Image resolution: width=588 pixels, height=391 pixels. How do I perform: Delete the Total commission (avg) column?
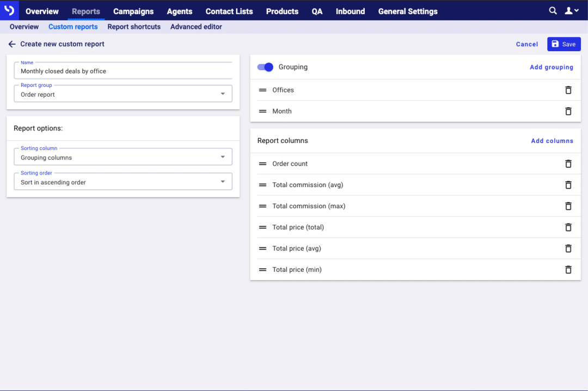tap(568, 184)
